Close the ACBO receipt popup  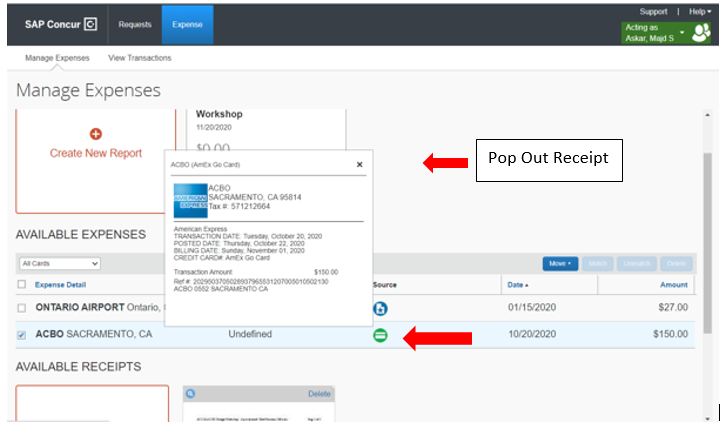pos(359,165)
